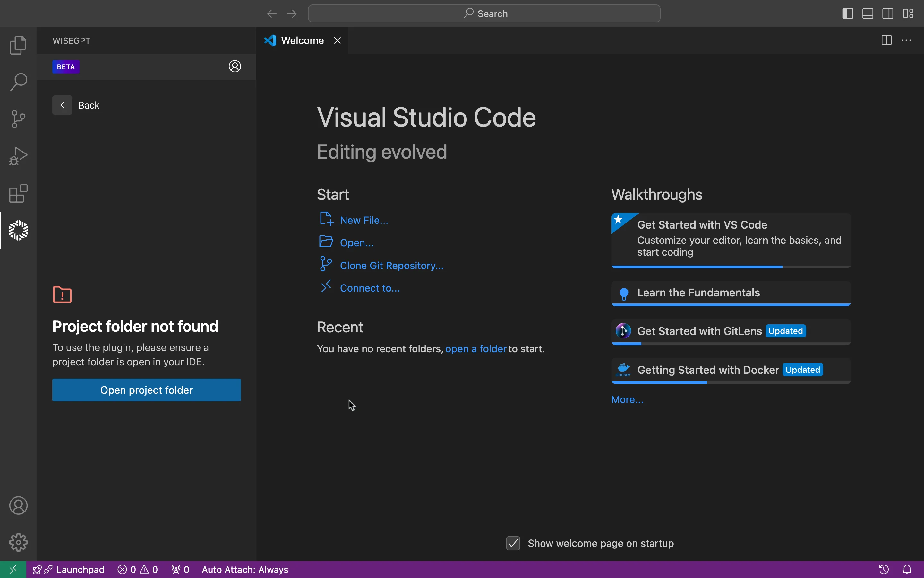Toggle Show welcome page on startup checkbox
The image size is (924, 578).
[x=513, y=543]
